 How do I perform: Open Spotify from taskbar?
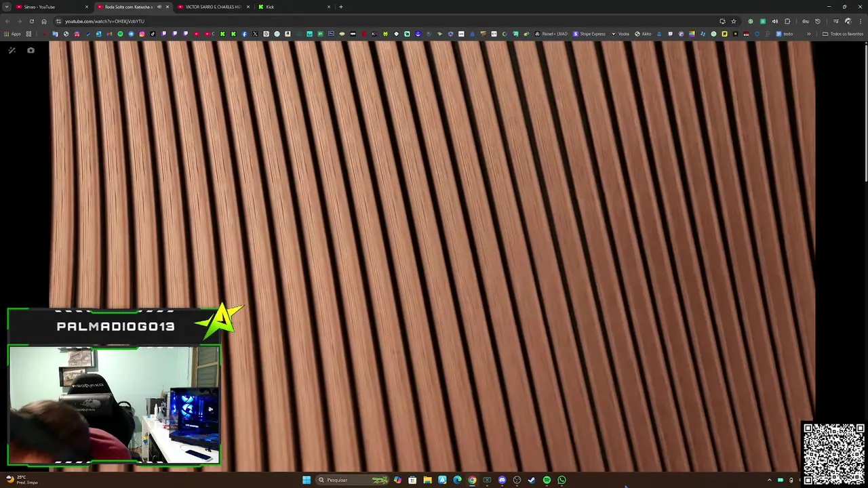(547, 480)
